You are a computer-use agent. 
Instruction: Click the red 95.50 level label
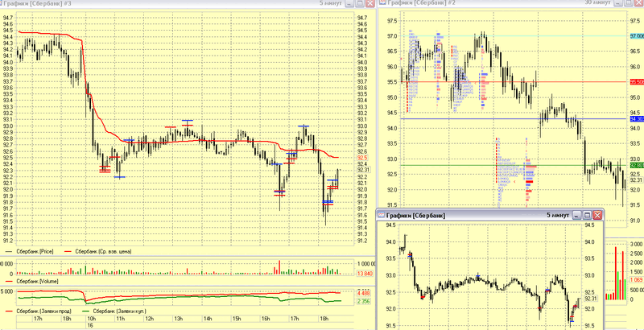[637, 82]
